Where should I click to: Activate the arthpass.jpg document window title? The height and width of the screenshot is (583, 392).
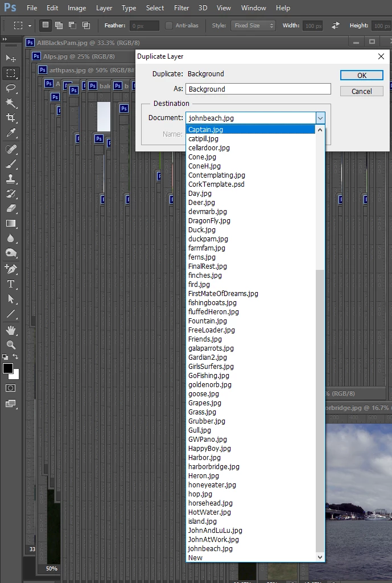point(92,70)
